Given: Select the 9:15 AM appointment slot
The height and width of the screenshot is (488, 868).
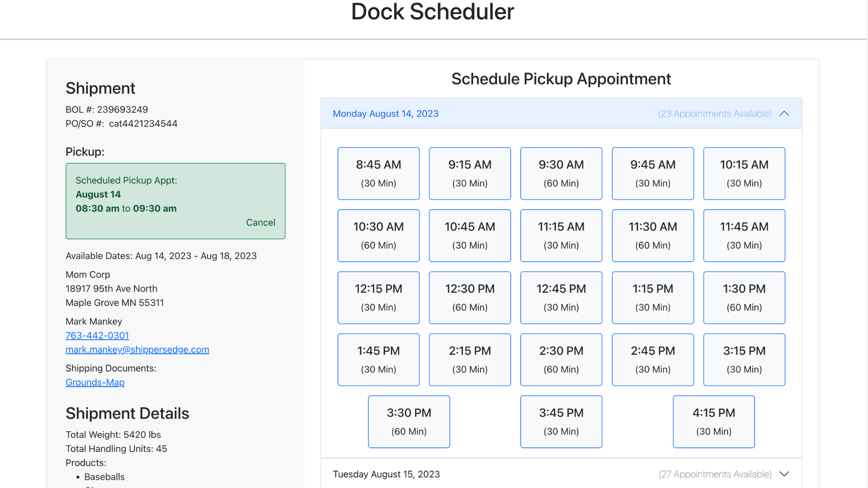Looking at the screenshot, I should click(470, 173).
